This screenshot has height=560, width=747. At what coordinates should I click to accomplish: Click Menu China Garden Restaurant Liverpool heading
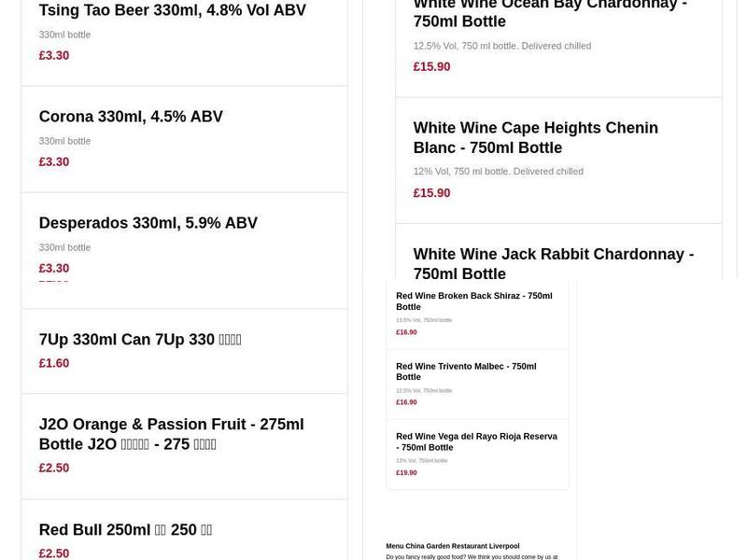click(452, 546)
